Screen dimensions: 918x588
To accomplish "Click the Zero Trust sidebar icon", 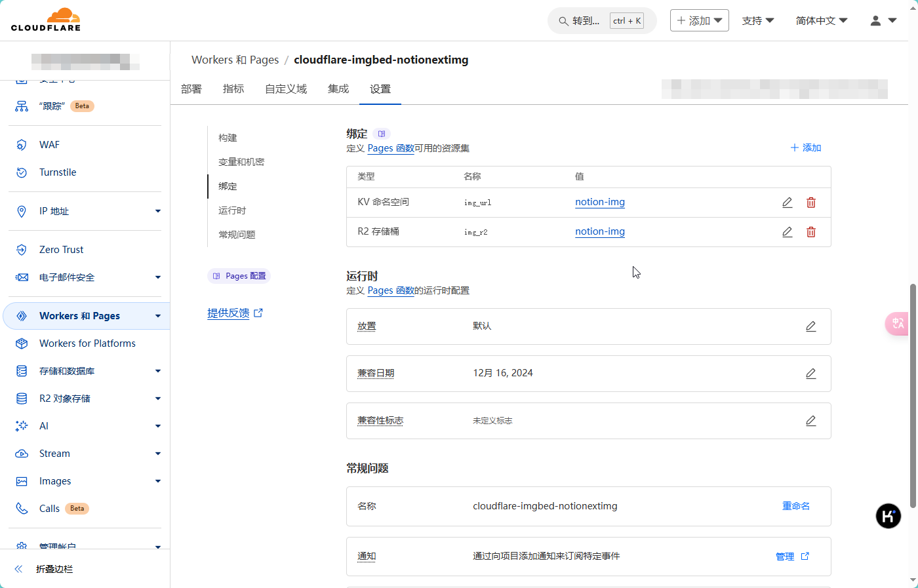I will pos(22,250).
